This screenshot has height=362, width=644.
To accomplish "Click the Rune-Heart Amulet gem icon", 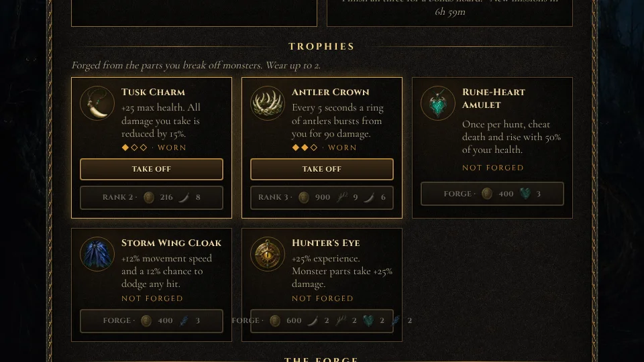I will coord(438,103).
